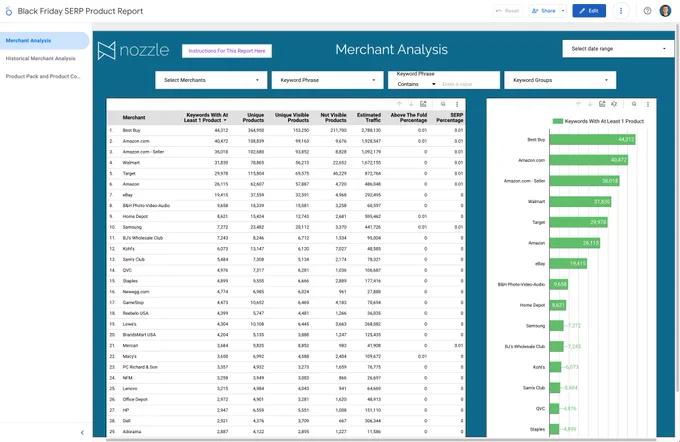Click the bar chart's magnifier icon

tap(634, 104)
